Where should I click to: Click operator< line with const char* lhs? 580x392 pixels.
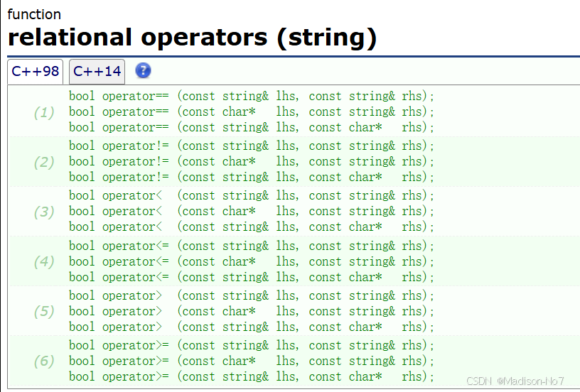point(252,212)
